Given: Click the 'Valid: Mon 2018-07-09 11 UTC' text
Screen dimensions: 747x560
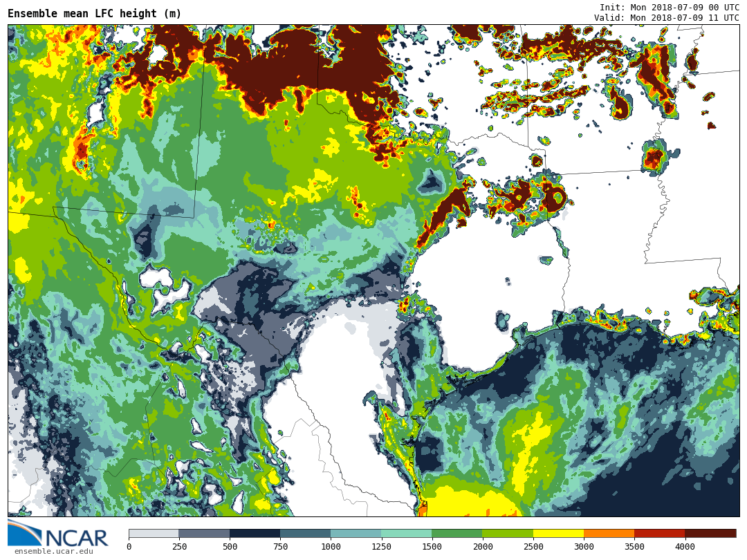Looking at the screenshot, I should [667, 17].
